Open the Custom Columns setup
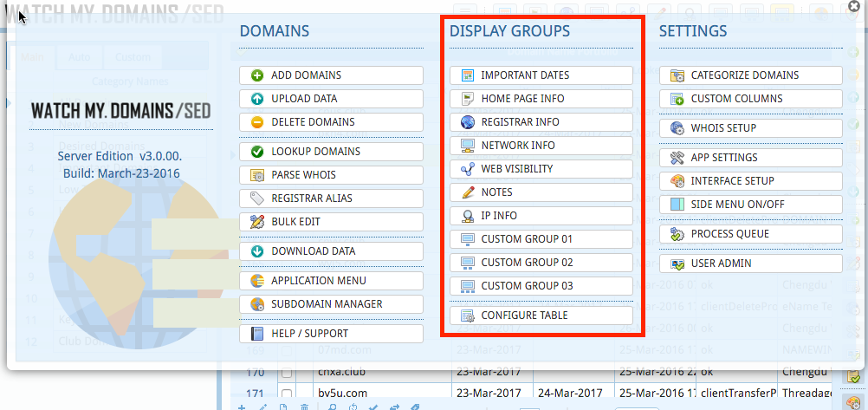 (x=751, y=99)
